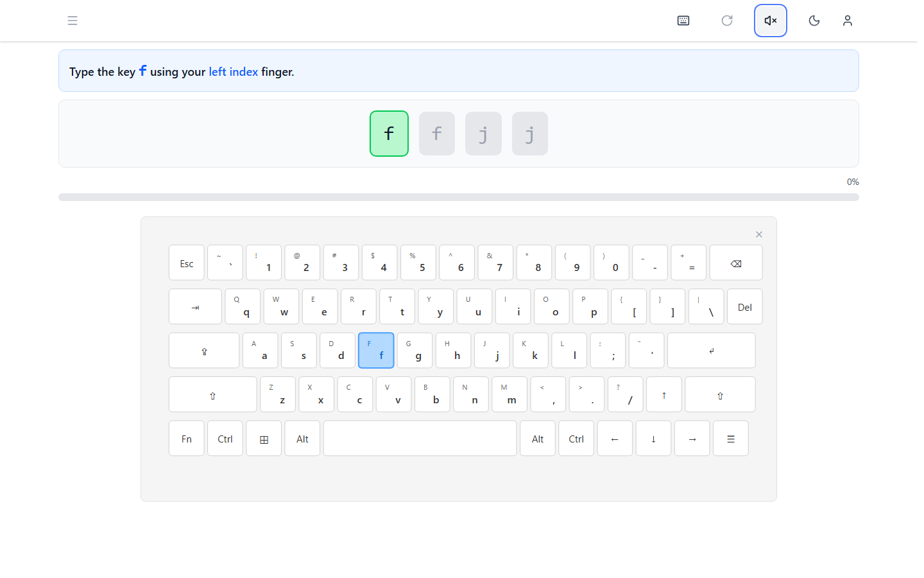Viewport: 924px width, 578px height.
Task: Click the period key
Action: click(x=586, y=394)
